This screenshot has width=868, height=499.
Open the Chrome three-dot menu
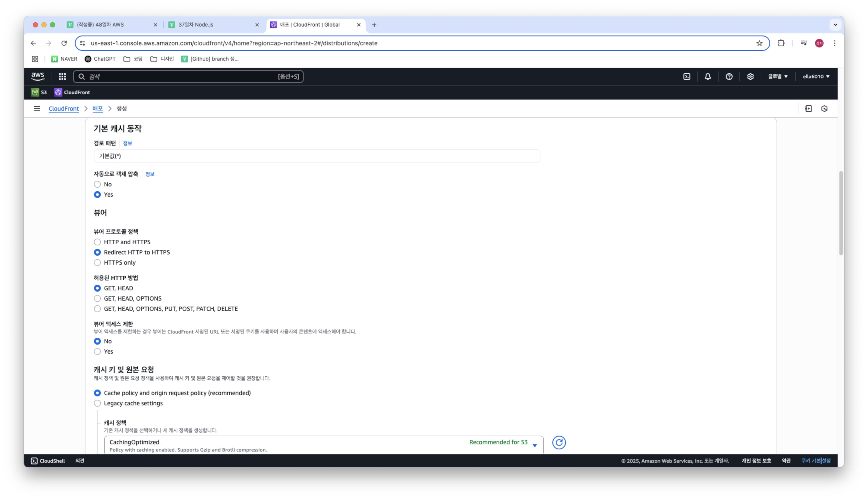(x=834, y=43)
